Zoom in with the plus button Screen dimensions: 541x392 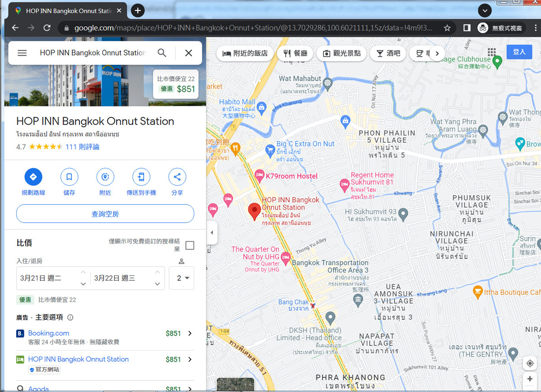[530, 379]
